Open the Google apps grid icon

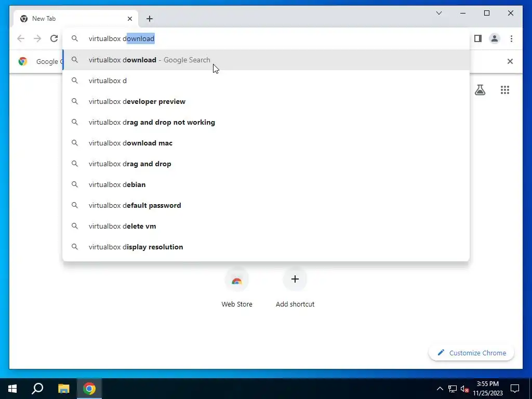[505, 90]
